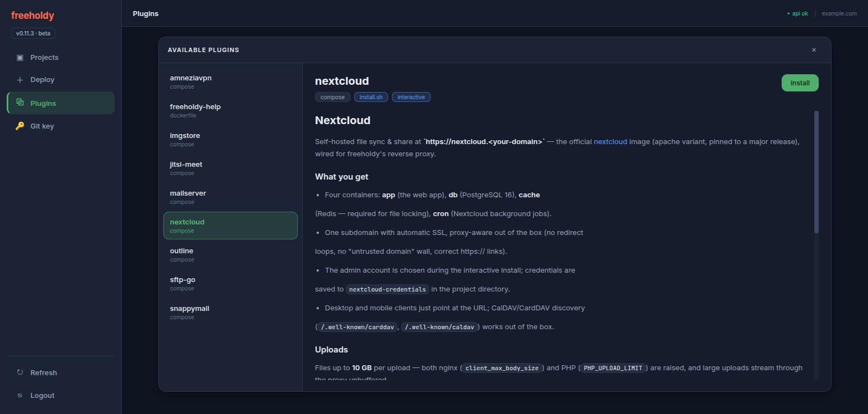
Task: Click the Refresh arrow icon
Action: (20, 372)
